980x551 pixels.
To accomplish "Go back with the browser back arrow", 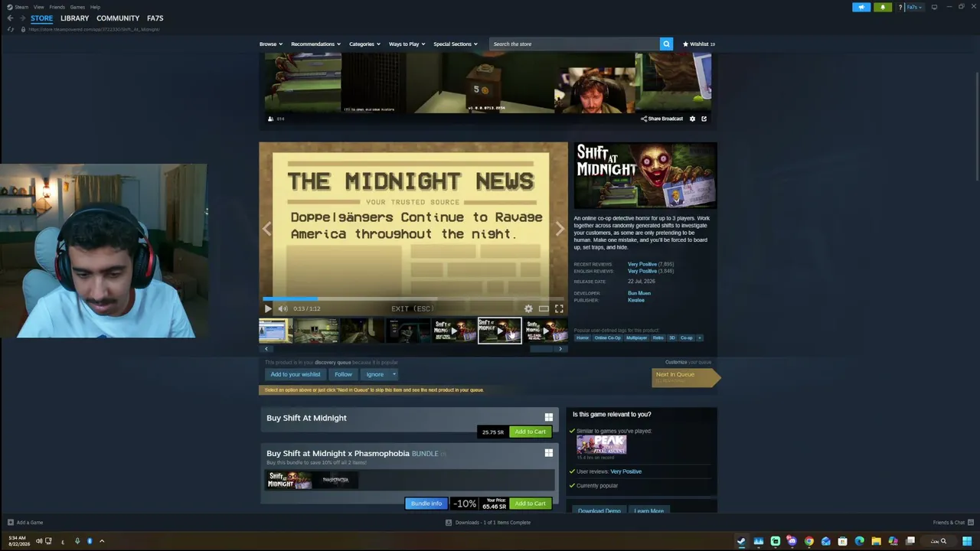I will tap(10, 18).
